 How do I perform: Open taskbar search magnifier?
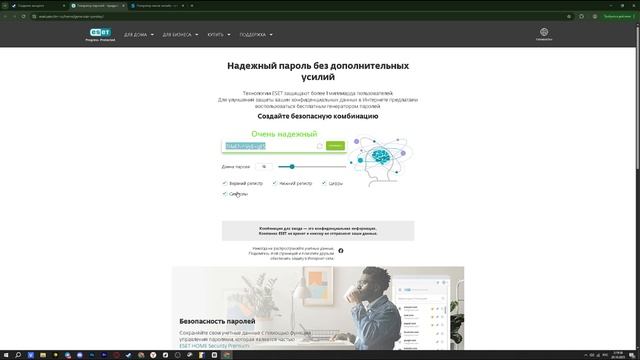tap(18, 355)
